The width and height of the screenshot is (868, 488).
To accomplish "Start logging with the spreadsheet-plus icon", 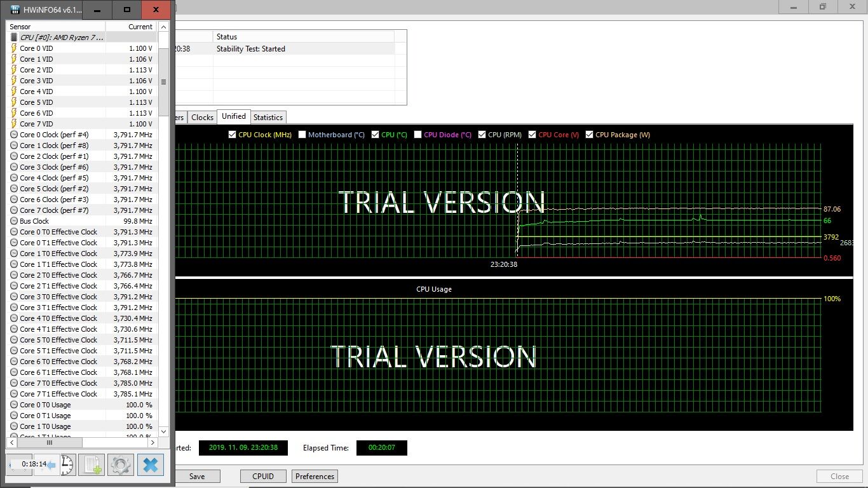I will (x=91, y=464).
